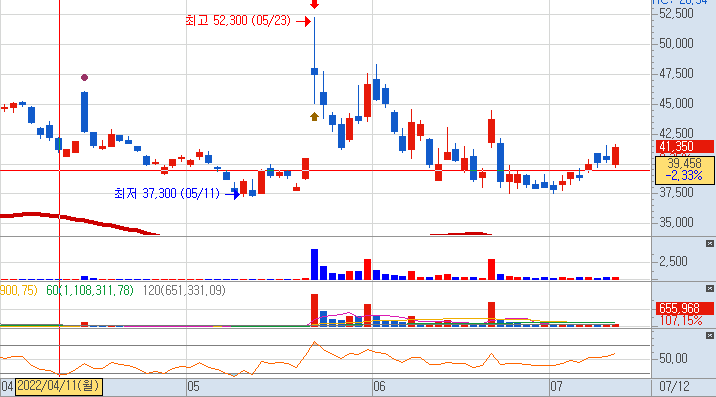Click the brown up arrow marker below 05/23 candle
716x397 pixels.
(314, 116)
